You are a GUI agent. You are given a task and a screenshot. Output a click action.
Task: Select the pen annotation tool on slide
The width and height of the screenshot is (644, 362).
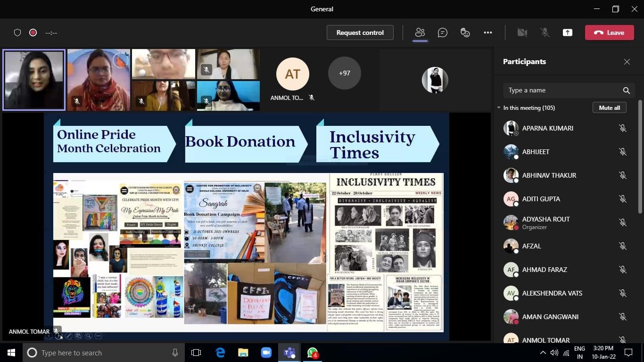[68, 336]
